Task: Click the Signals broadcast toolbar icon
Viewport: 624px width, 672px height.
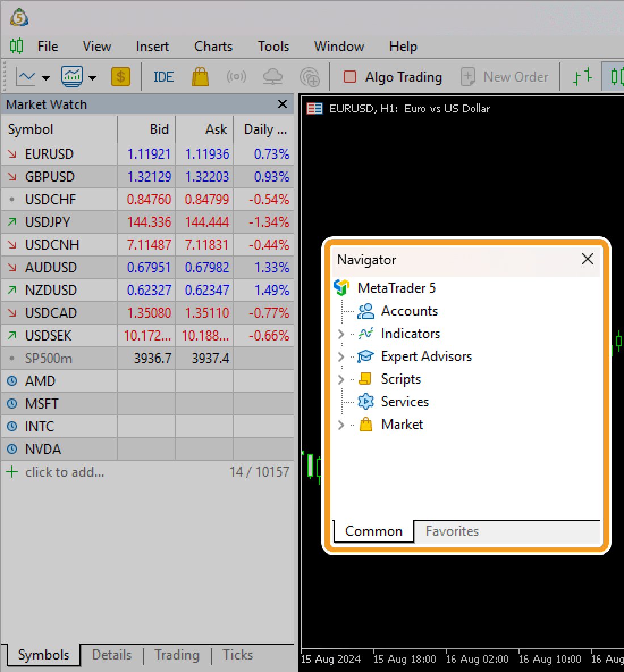Action: click(x=237, y=77)
